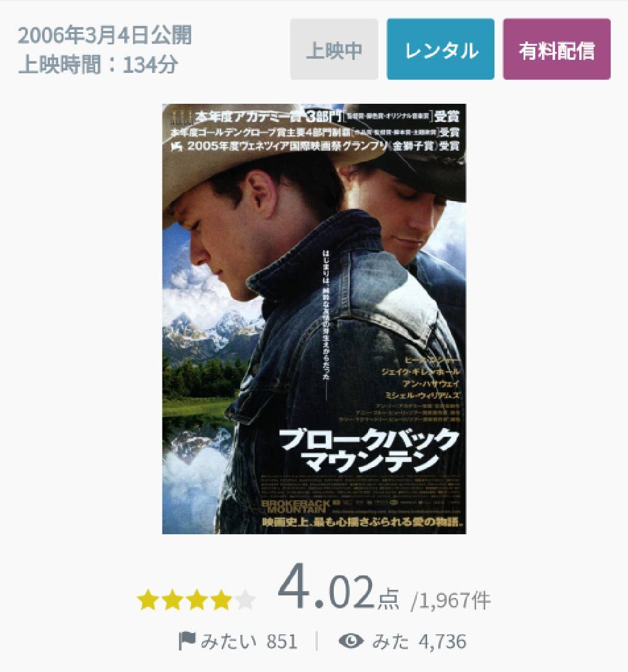
Task: Open the 1,967件 review count link
Action: (451, 600)
